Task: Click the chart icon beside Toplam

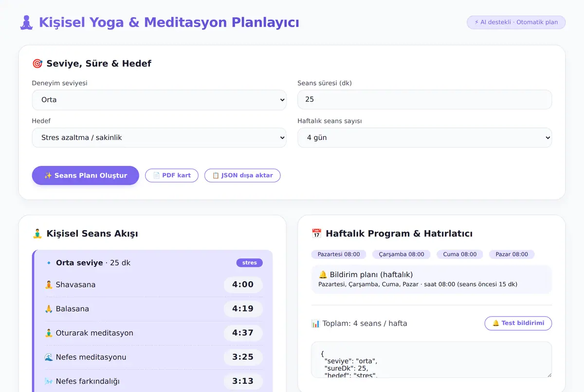Action: (x=315, y=323)
